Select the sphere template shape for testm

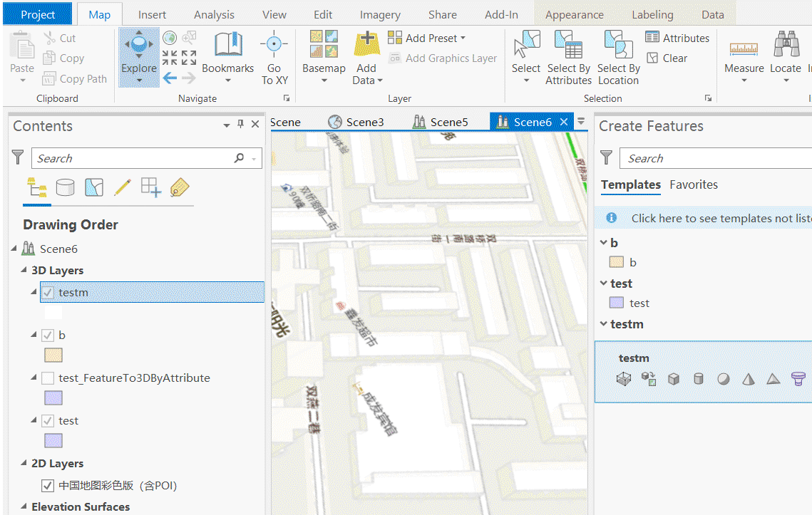[x=723, y=378]
